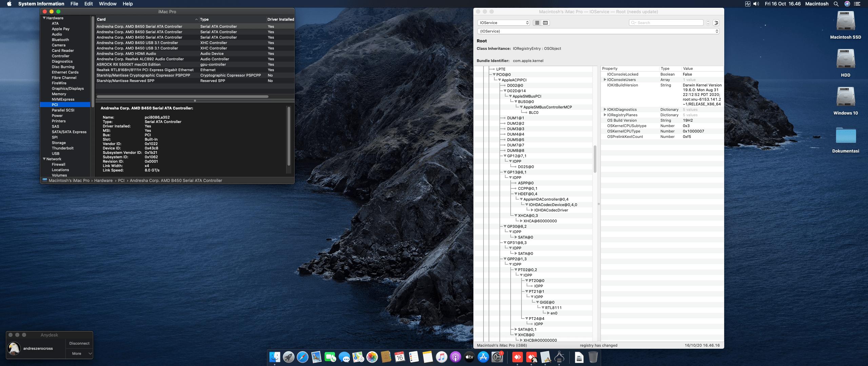Sort by Driver Installed column header
The width and height of the screenshot is (868, 366).
pos(280,19)
